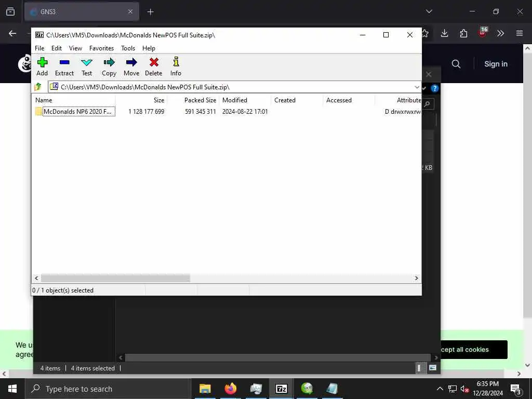Close the GNS3 browser tab
Screen dimensions: 532x399
[x=130, y=11]
